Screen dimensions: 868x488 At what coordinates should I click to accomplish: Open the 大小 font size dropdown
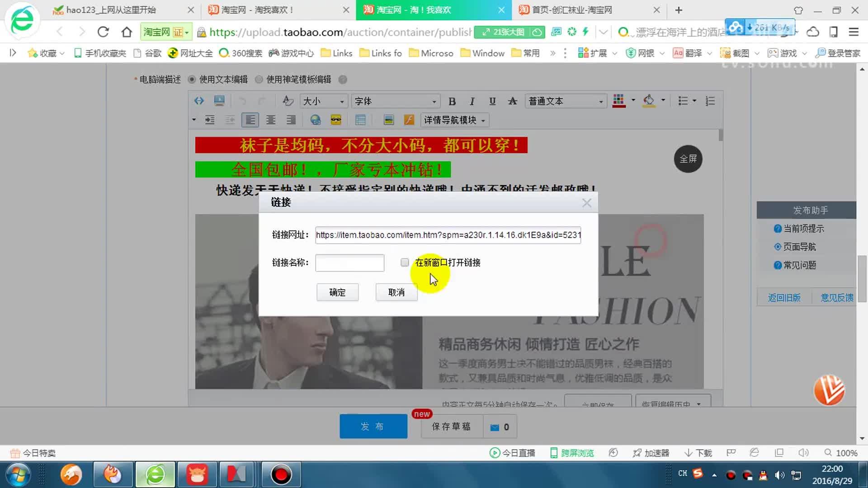(323, 101)
